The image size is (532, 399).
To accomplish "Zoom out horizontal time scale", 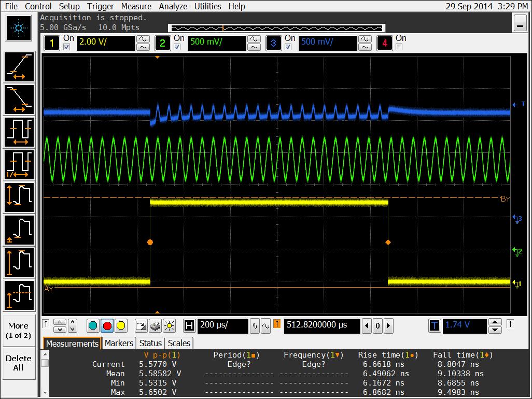I will pyautogui.click(x=255, y=326).
